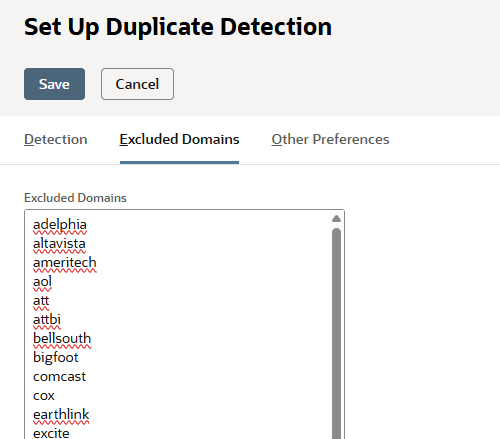Click the Set Up Duplicate Detection heading
Viewport: 500px width, 439px height.
[x=178, y=27]
